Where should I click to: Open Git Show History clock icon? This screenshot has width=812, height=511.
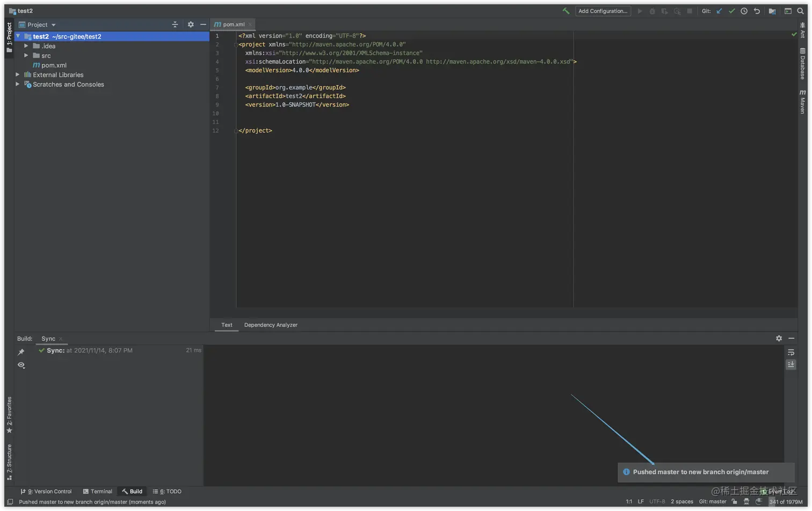tap(744, 11)
